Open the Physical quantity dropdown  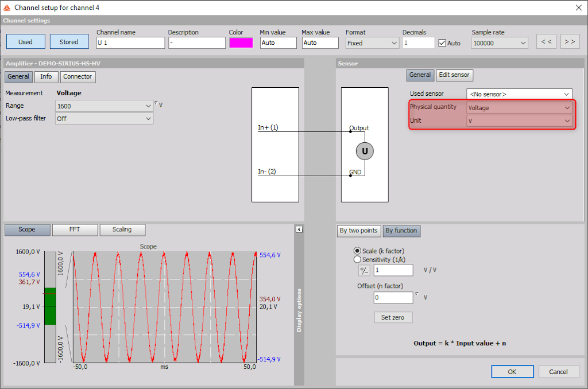(519, 107)
